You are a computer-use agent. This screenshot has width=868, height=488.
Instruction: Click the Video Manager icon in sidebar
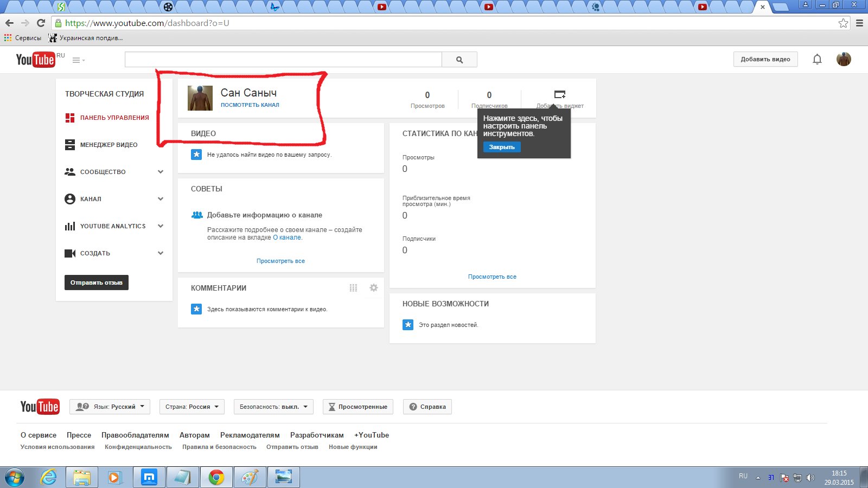coord(70,145)
